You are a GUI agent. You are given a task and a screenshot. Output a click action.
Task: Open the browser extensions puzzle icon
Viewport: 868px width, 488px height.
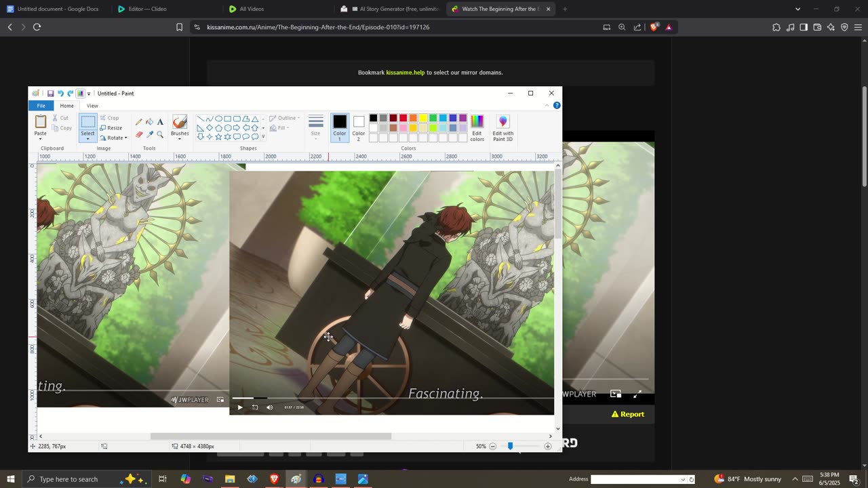[776, 27]
